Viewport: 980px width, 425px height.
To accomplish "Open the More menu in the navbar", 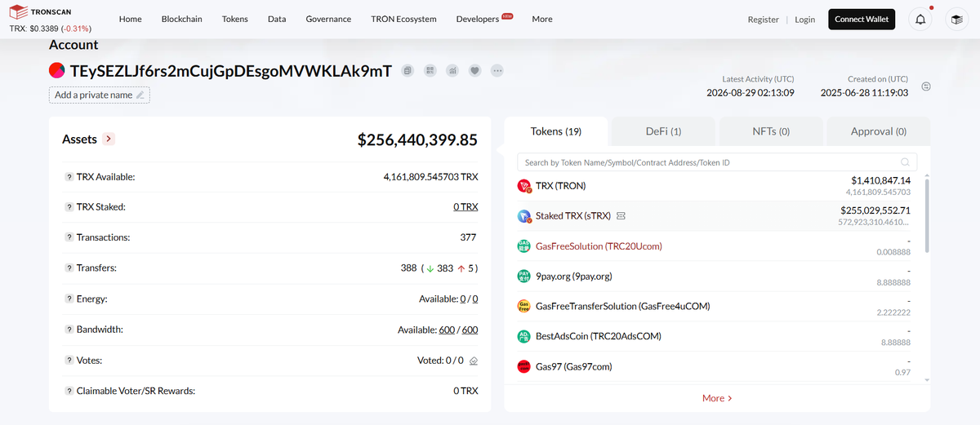I will pyautogui.click(x=542, y=19).
